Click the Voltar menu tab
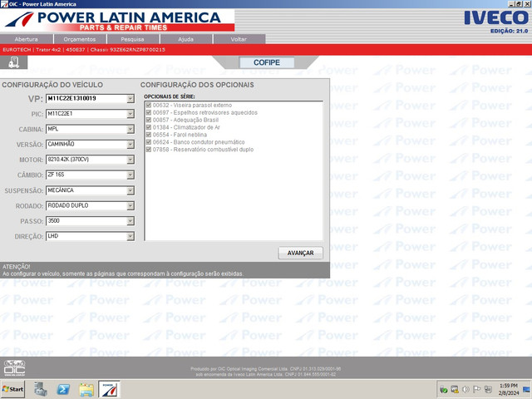This screenshot has width=532, height=399. 239,39
